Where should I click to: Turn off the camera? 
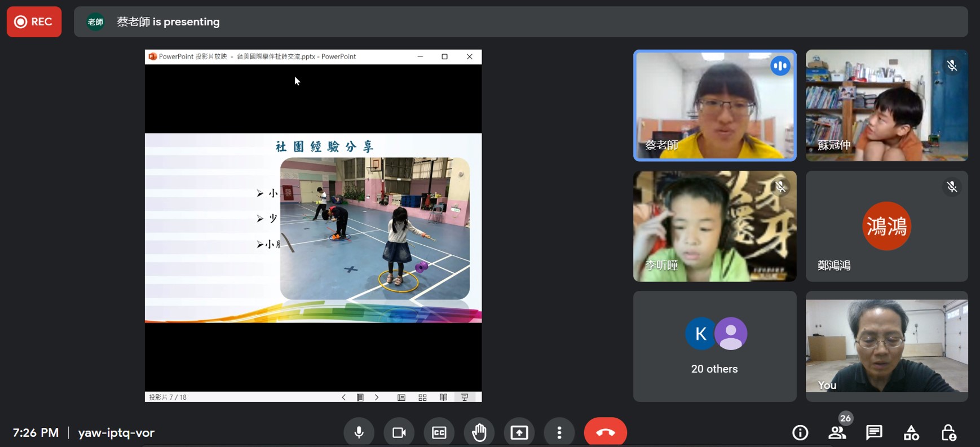(399, 432)
